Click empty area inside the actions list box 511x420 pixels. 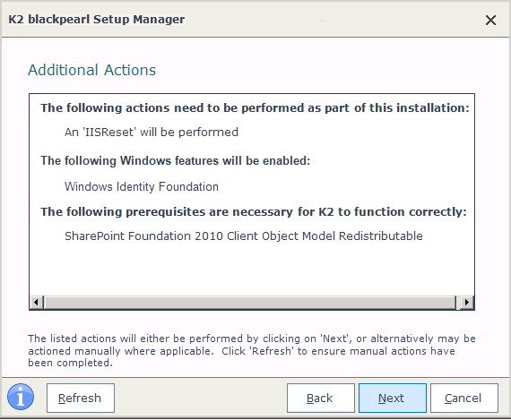pos(252,270)
